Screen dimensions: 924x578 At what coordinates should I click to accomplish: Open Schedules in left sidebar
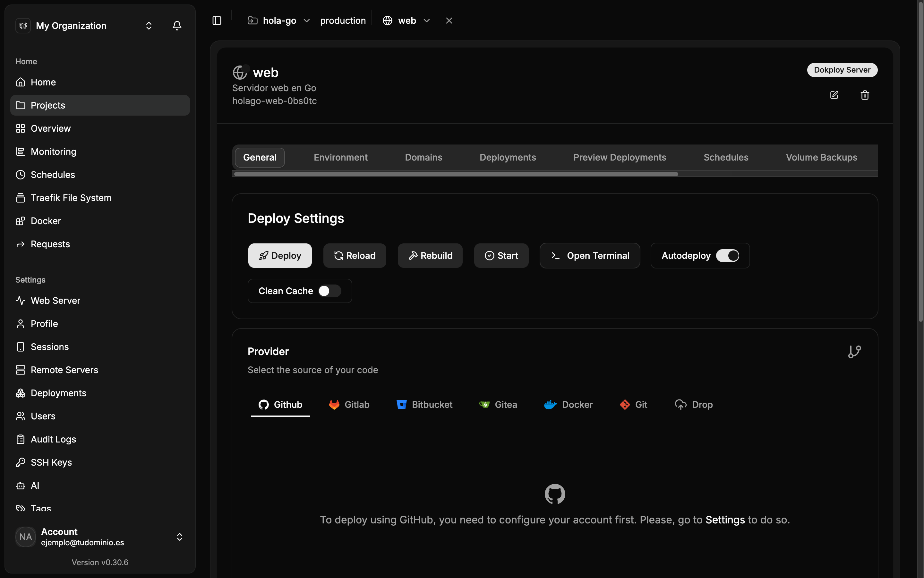pyautogui.click(x=100, y=175)
